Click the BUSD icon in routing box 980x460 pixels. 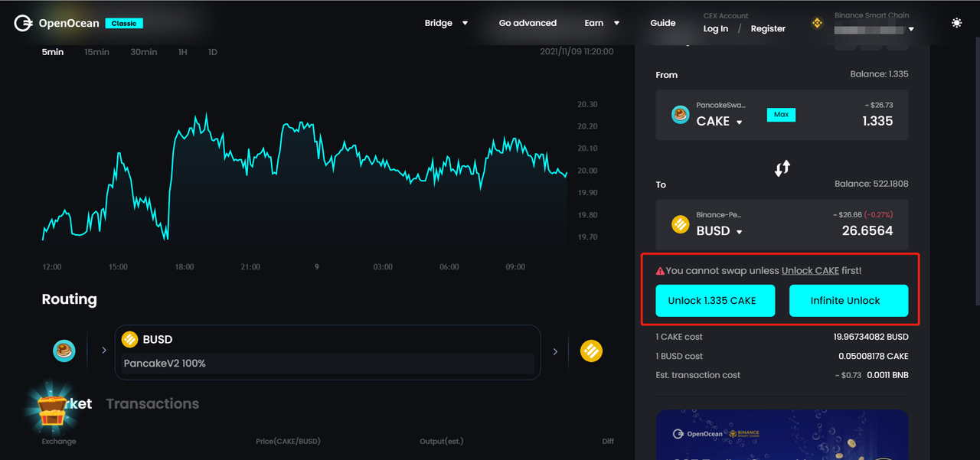[x=129, y=339]
